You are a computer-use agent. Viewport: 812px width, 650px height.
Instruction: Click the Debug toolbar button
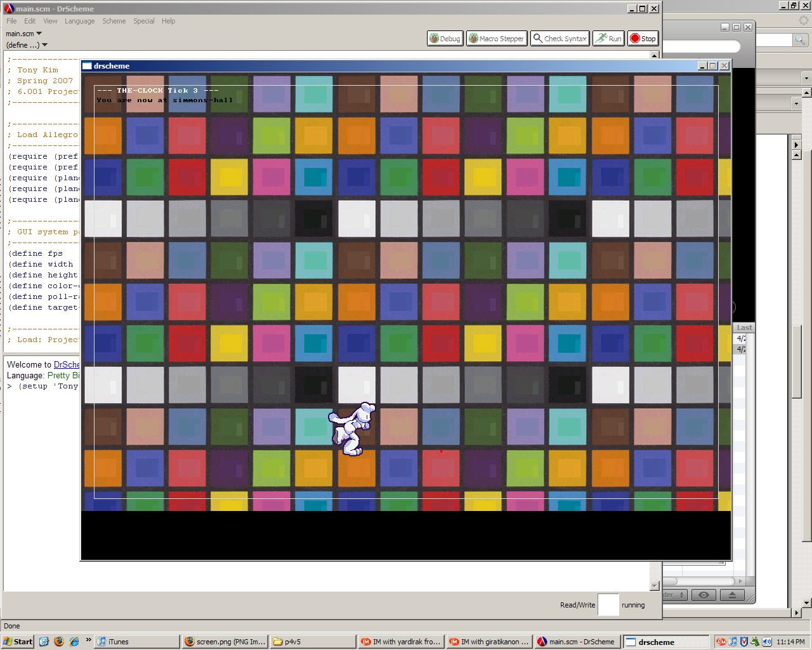[x=445, y=39]
